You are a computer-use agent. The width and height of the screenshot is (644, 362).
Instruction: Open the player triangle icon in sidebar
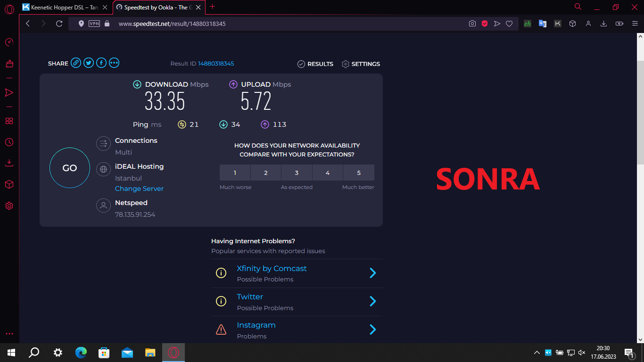9,92
